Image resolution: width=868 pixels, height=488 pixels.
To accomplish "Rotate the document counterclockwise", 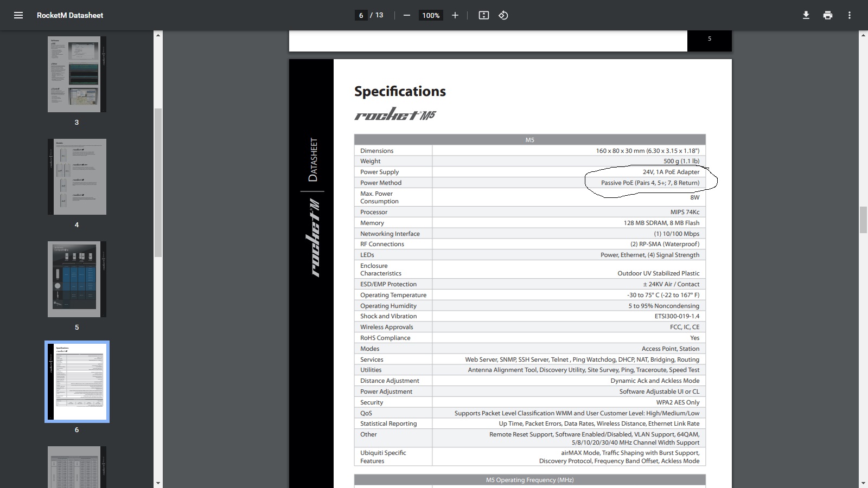I will coord(503,15).
